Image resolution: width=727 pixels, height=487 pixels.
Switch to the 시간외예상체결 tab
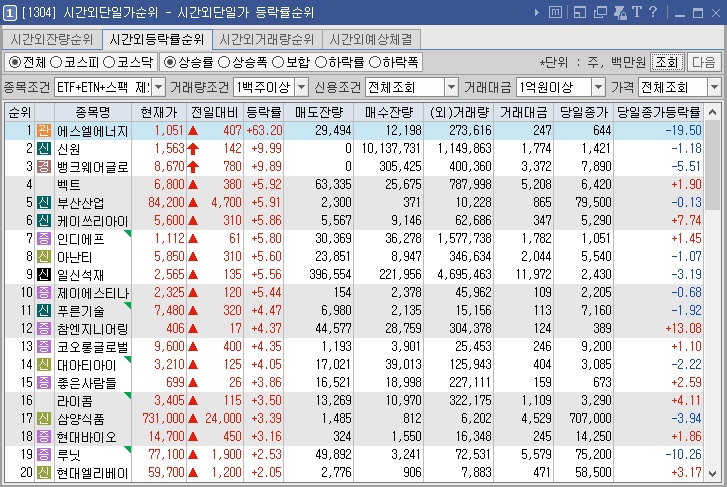pyautogui.click(x=371, y=39)
